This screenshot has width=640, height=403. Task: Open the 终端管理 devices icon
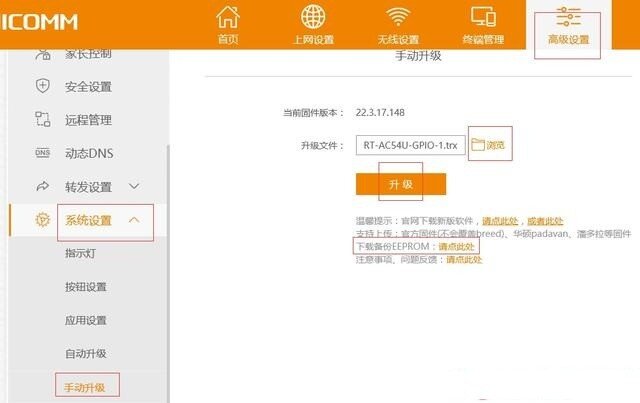coord(483,17)
